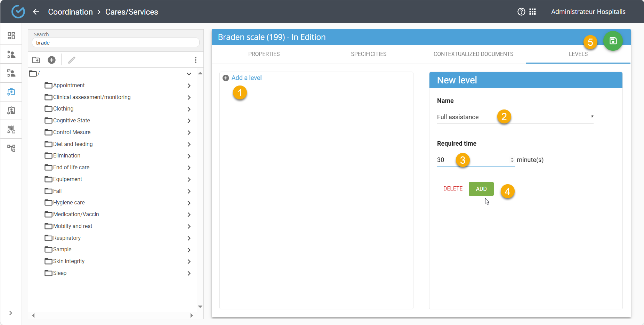This screenshot has height=325, width=644.
Task: Open the three-dot more options menu
Action: (195, 60)
